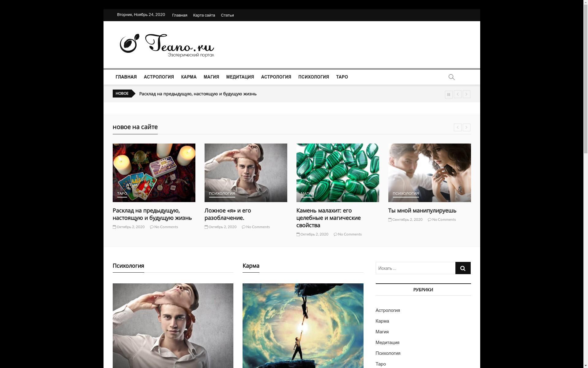This screenshot has height=368, width=588.
Task: Open man removing mask thumbnail in slider
Action: (246, 173)
